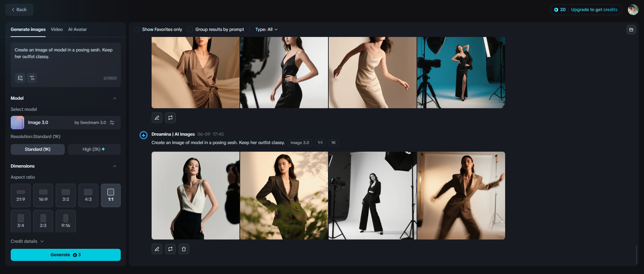Collapse the Model section chevron
The image size is (644, 274).
coord(115,98)
